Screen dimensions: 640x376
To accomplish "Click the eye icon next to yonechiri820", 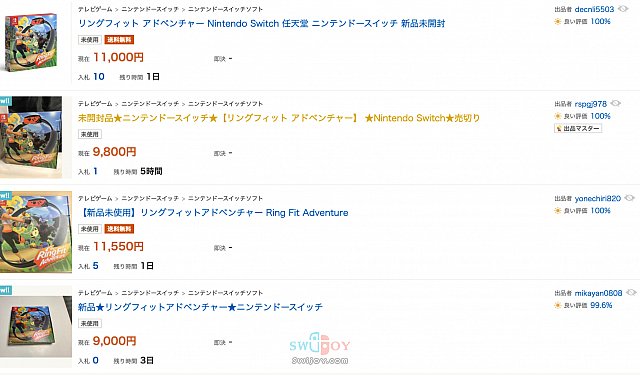I will coord(629,198).
